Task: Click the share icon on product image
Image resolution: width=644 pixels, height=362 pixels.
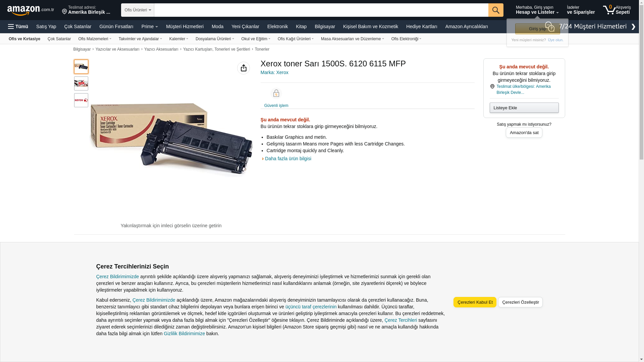Action: [244, 68]
